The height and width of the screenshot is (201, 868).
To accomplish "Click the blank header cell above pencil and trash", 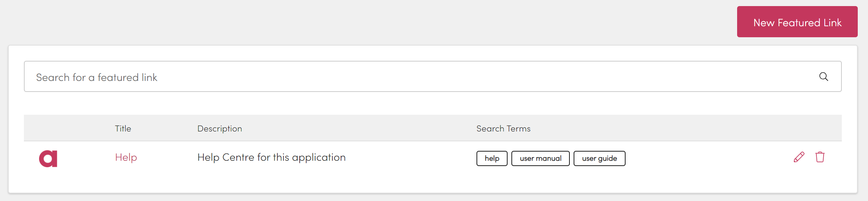I will [808, 128].
